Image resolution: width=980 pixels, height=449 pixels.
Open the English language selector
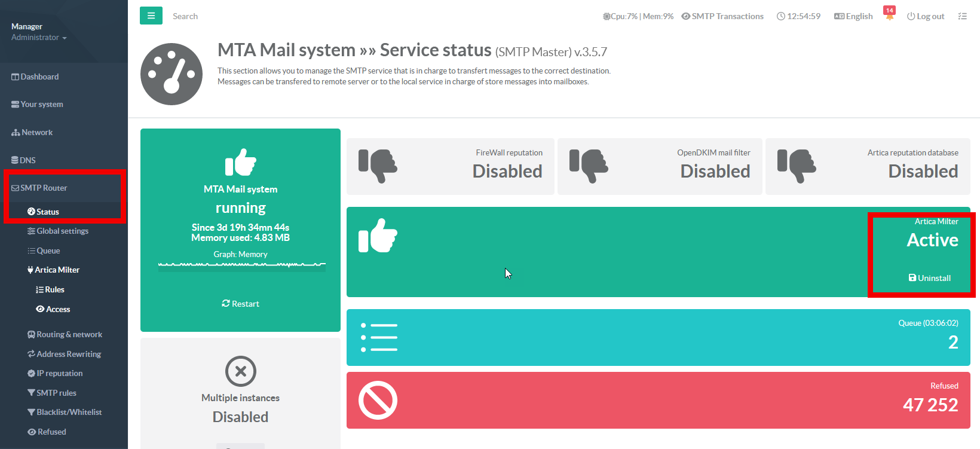tap(853, 16)
